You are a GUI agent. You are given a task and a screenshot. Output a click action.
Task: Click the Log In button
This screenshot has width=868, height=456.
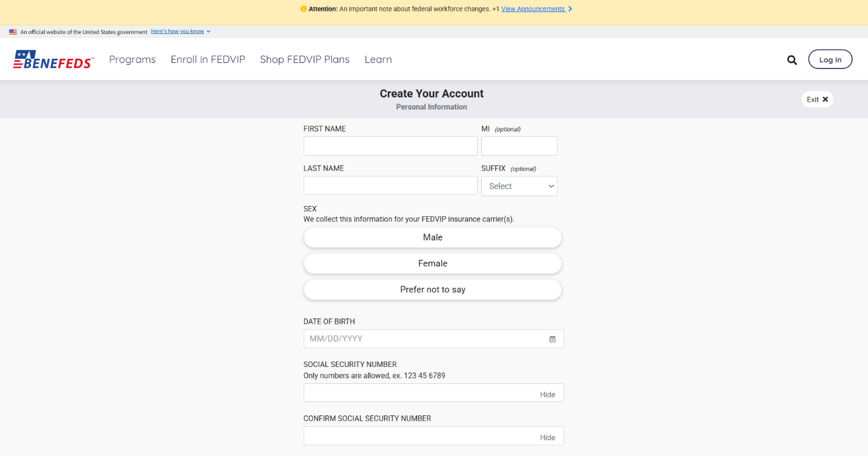[830, 59]
